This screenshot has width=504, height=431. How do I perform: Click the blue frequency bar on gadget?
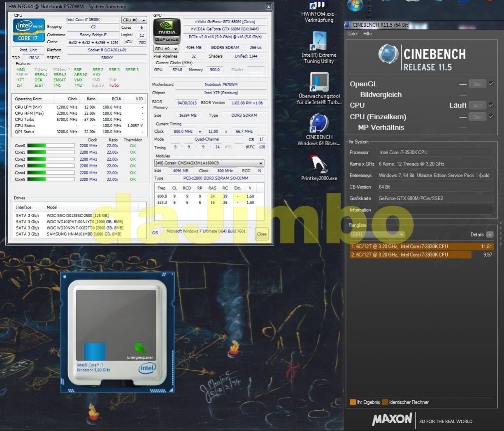pyautogui.click(x=95, y=351)
